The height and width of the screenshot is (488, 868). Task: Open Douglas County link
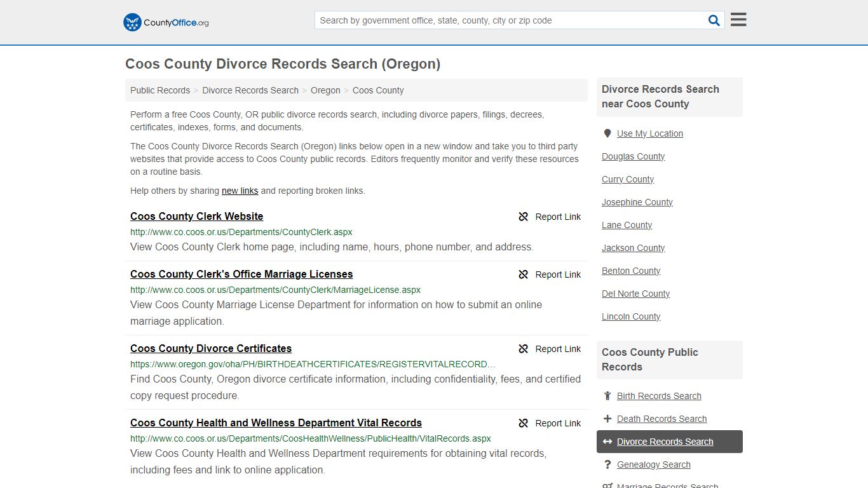[x=634, y=156]
